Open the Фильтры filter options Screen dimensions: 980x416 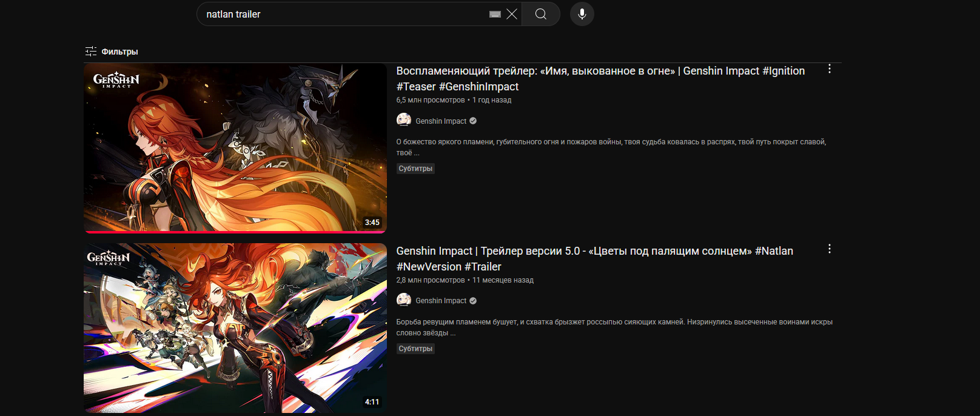(x=112, y=52)
